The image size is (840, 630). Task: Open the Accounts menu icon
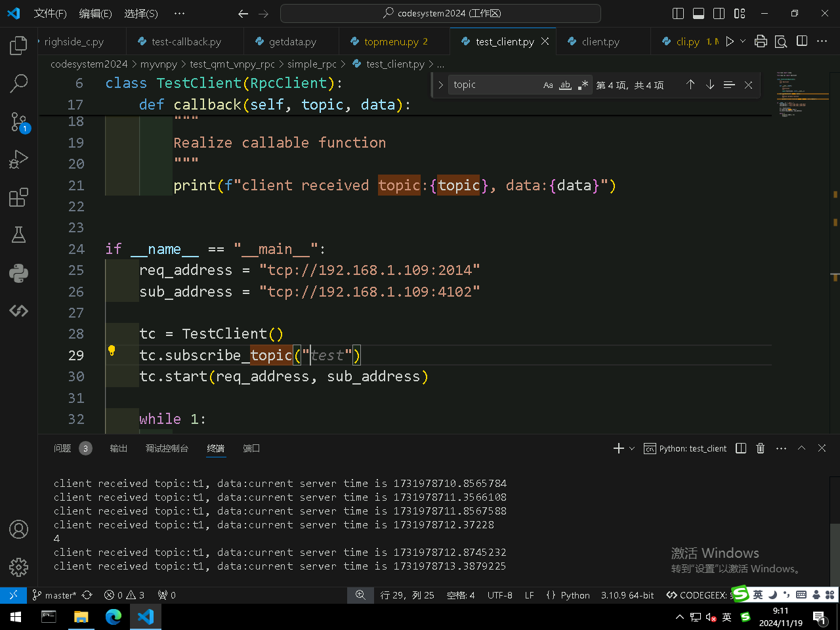tap(18, 529)
